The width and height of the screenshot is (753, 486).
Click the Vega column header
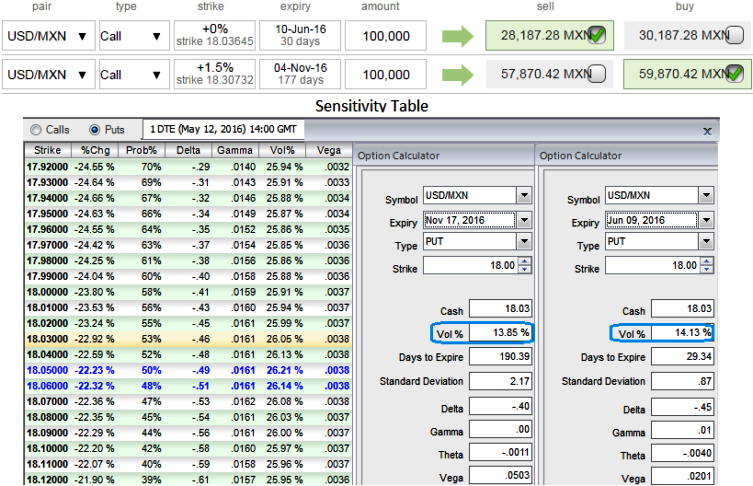(x=329, y=150)
